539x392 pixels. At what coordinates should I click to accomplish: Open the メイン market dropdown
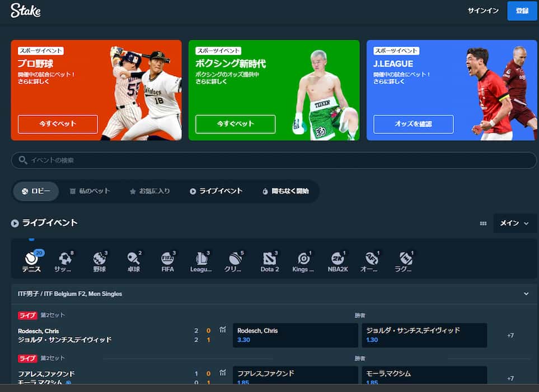coord(514,223)
